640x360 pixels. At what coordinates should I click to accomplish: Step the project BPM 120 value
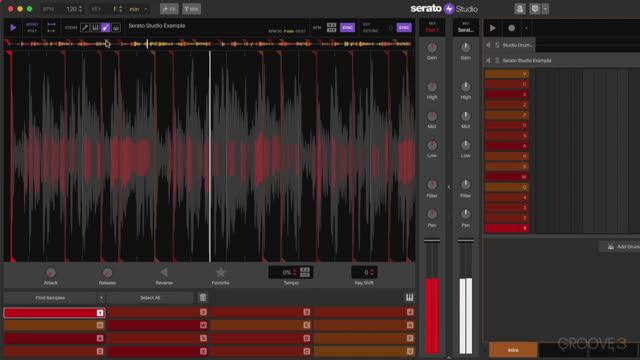[80, 9]
